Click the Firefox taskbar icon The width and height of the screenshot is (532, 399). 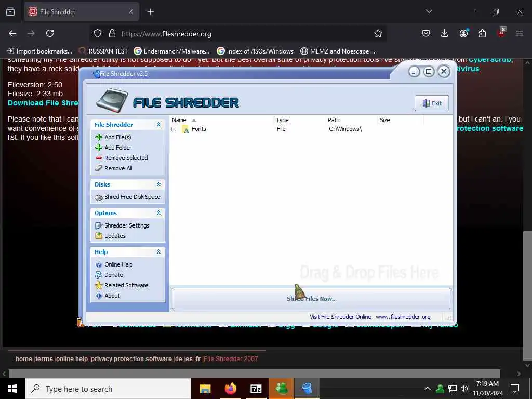(230, 389)
